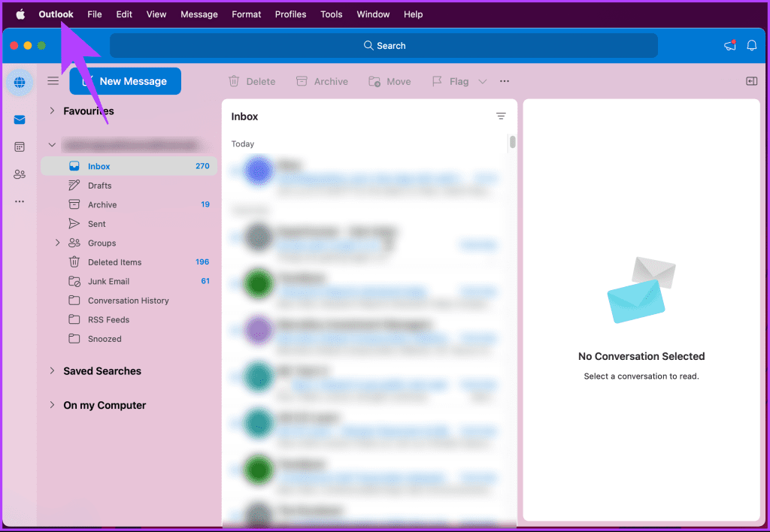The image size is (770, 532).
Task: Click the globe account icon
Action: pyautogui.click(x=20, y=82)
